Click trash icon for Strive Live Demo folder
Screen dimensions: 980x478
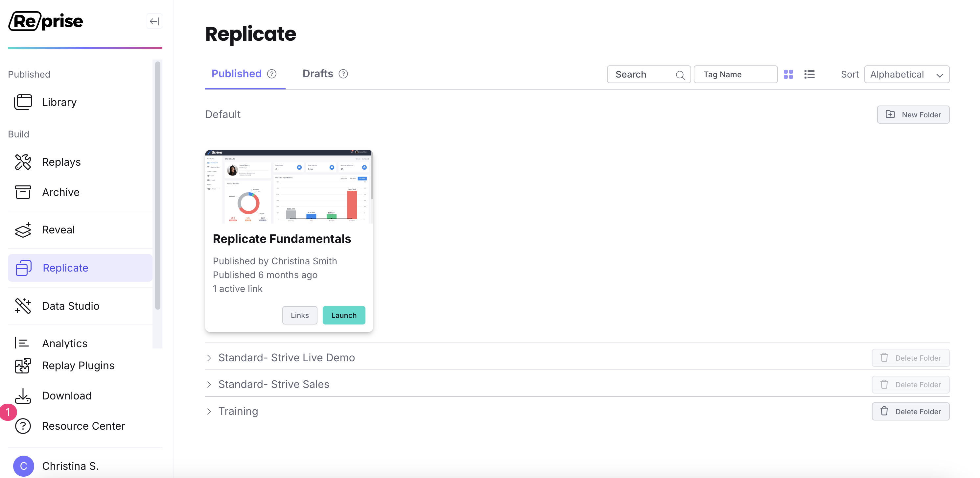[884, 357]
